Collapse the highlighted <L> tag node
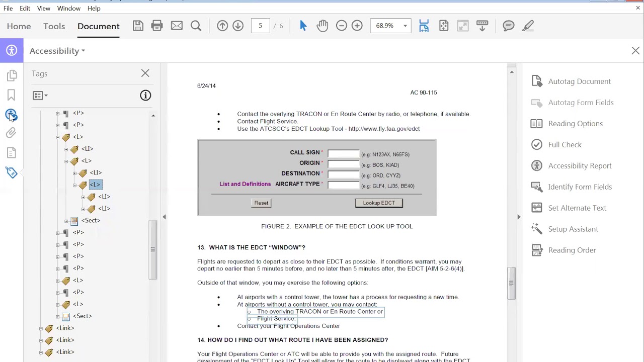The height and width of the screenshot is (362, 644). tap(74, 185)
